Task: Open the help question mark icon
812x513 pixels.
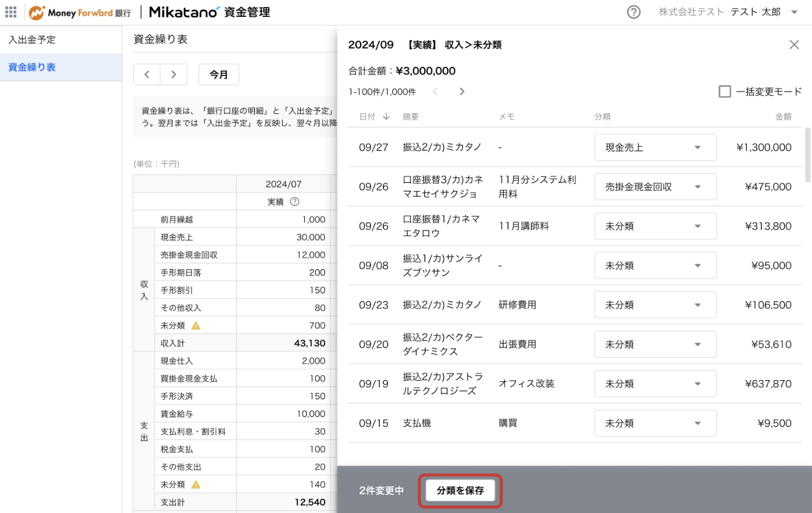Action: [x=634, y=12]
